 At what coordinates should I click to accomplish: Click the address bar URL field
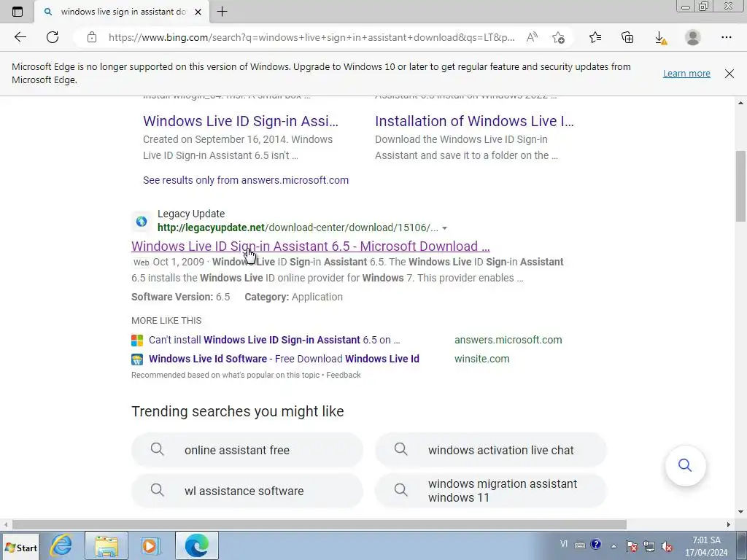pos(311,37)
